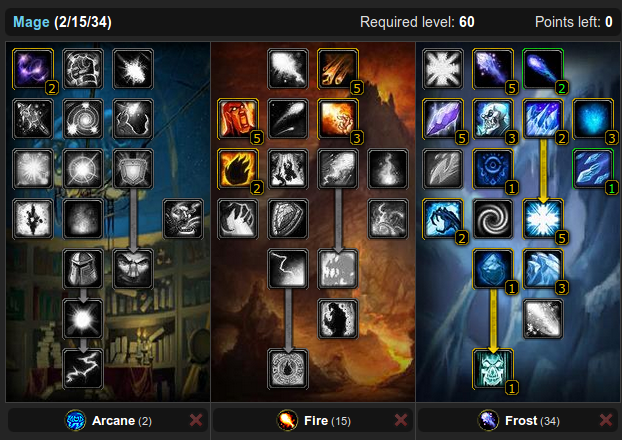622x440 pixels.
Task: Select the Ice Block talent with 1 point
Action: 493,269
